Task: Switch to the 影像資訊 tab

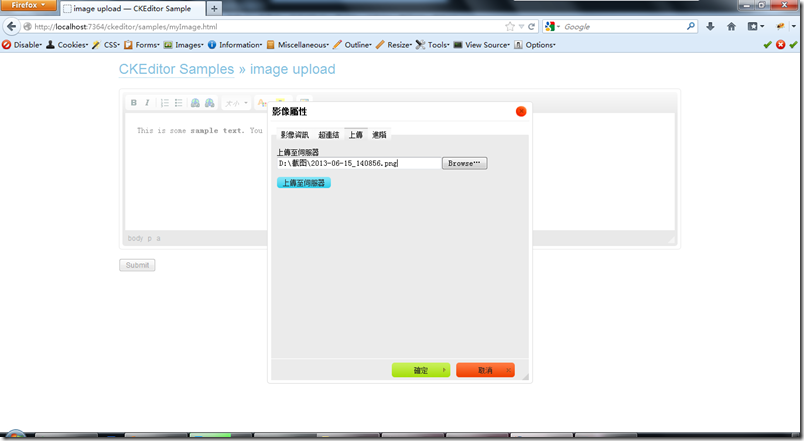Action: (294, 135)
